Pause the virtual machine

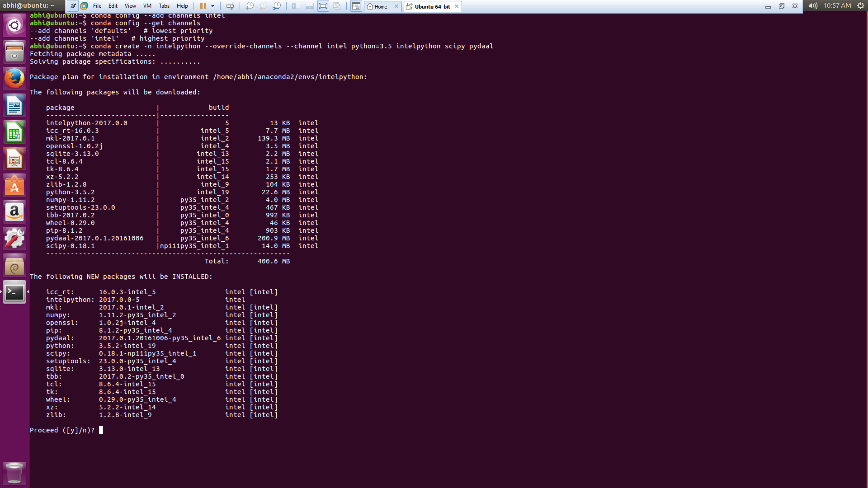pyautogui.click(x=203, y=6)
